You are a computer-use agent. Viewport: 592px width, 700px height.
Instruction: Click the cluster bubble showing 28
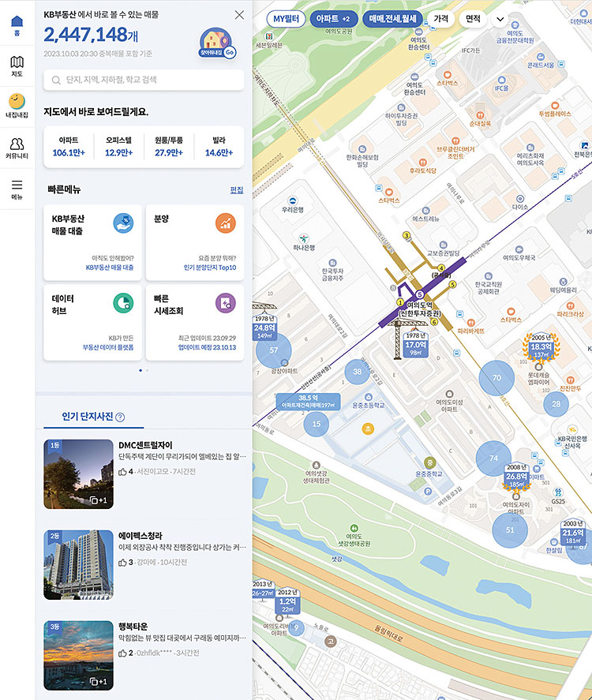[556, 404]
